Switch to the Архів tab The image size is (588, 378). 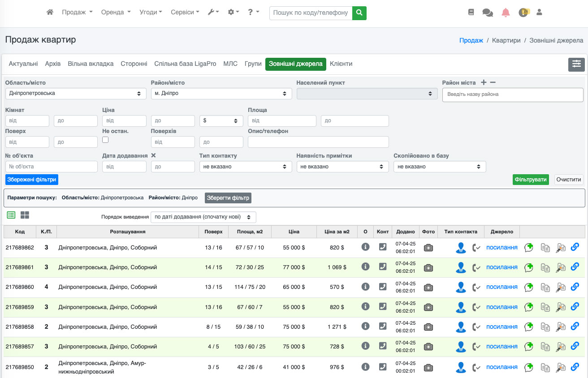pyautogui.click(x=52, y=64)
